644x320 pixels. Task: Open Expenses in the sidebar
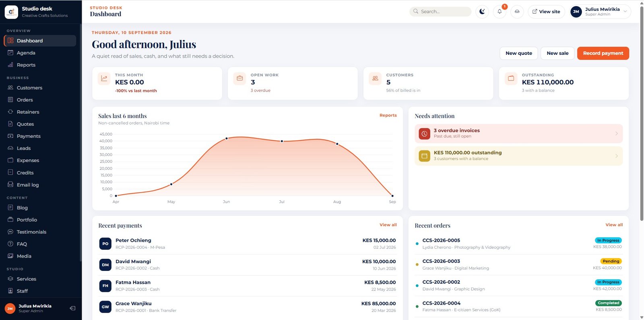point(40,160)
